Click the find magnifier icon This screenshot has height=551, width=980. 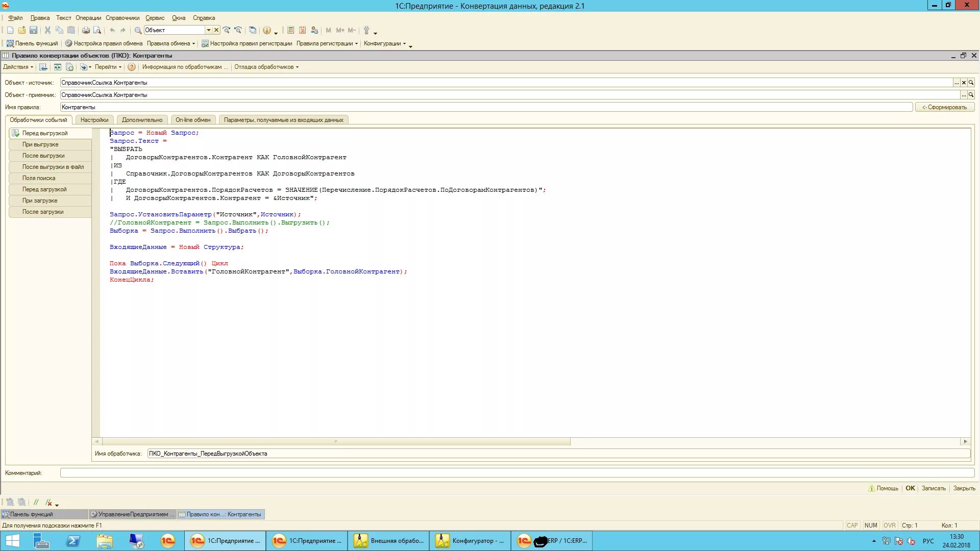click(138, 30)
